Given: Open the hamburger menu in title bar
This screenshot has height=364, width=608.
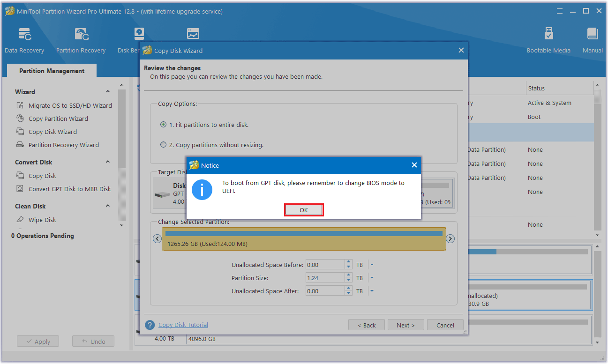Looking at the screenshot, I should coord(560,11).
